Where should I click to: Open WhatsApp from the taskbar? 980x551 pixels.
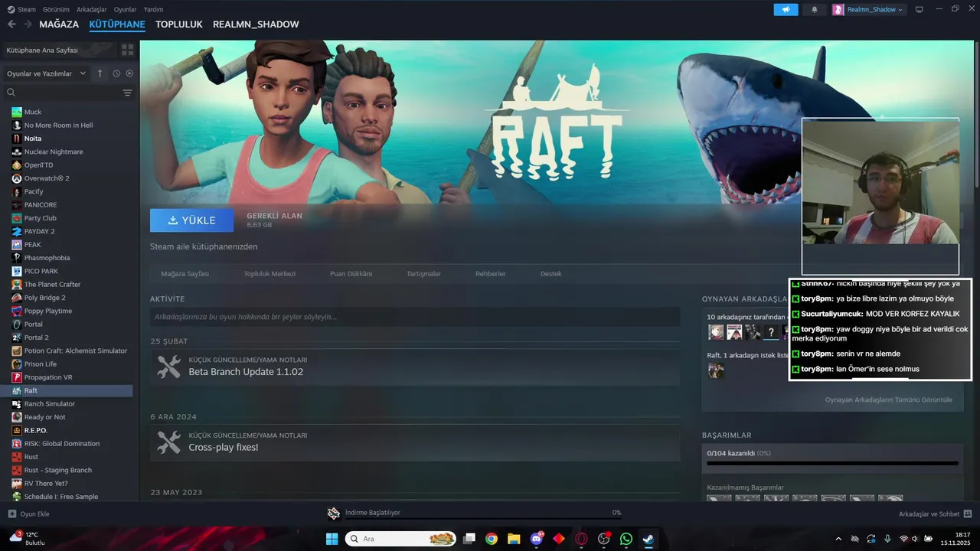tap(626, 539)
